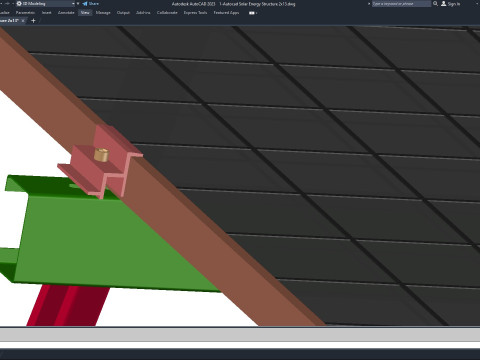The width and height of the screenshot is (480, 360).
Task: Click the Share button in title bar
Action: coord(91,4)
